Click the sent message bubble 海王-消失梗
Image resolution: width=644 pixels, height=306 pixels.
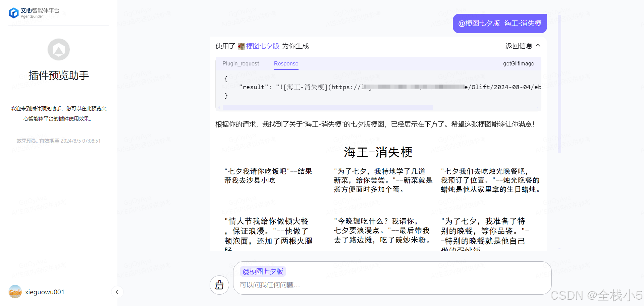[500, 23]
